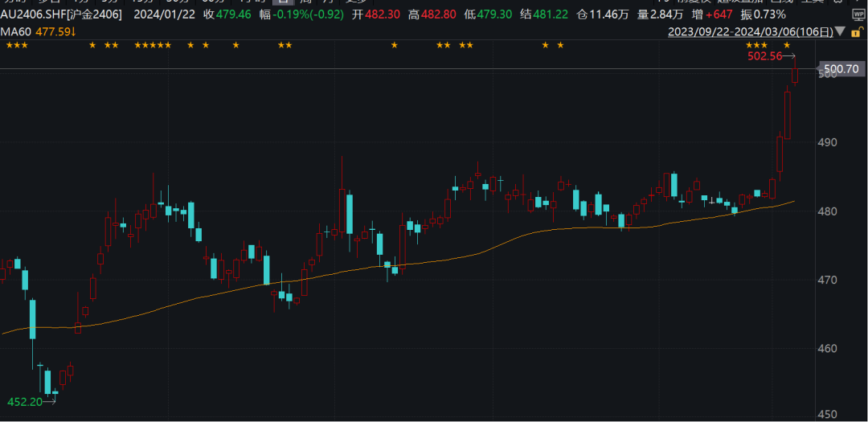Viewport: 868px width, 422px height.
Task: Click the 2024/01/22 date in quote header
Action: [x=165, y=14]
